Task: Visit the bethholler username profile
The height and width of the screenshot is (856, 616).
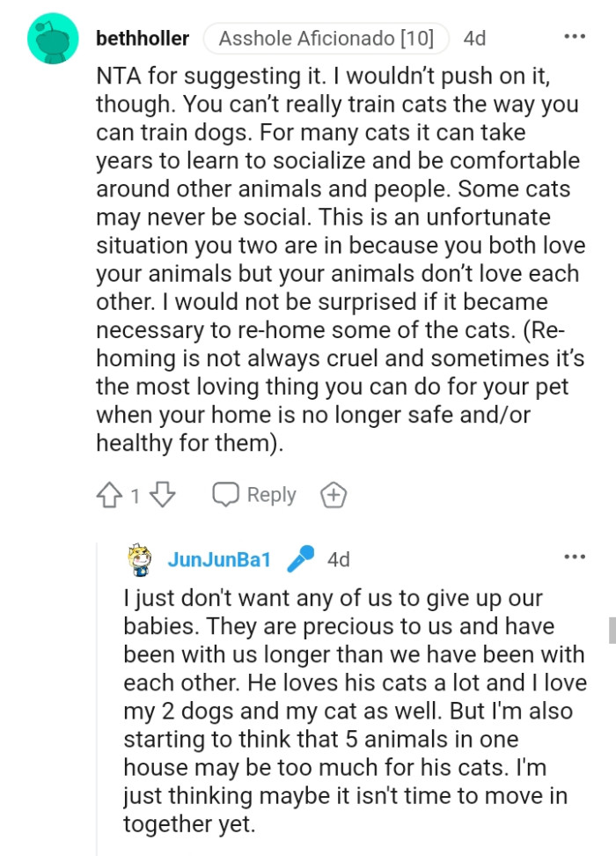Action: tap(142, 39)
